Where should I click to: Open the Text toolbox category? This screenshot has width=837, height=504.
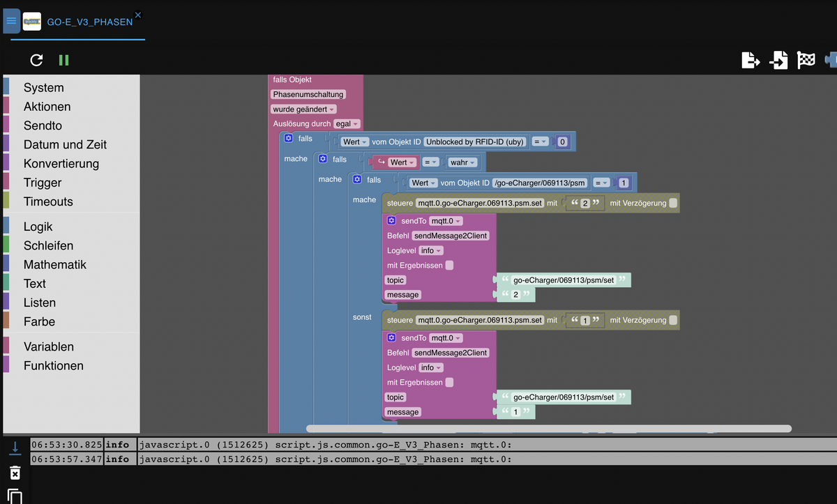pos(35,283)
